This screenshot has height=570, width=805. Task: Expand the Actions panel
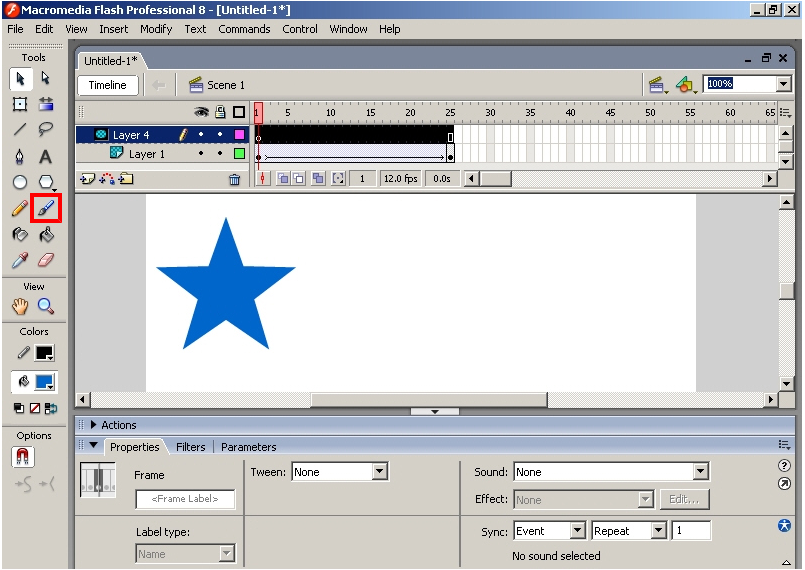(x=93, y=425)
